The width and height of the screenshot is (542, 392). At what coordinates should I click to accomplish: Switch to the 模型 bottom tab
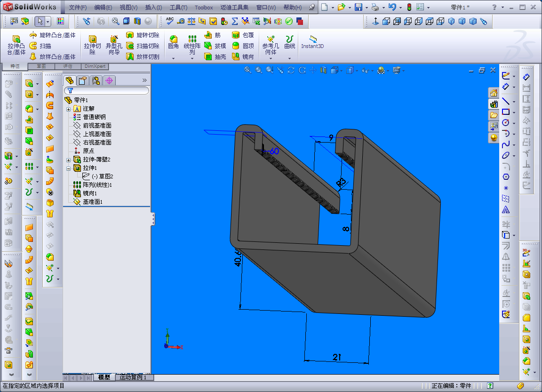[x=104, y=377]
